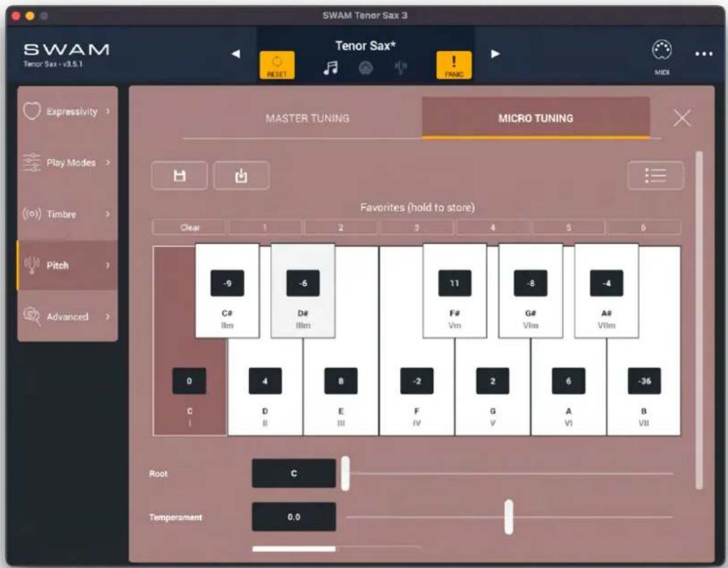This screenshot has width=728, height=568.
Task: Click the D key detune value 4
Action: click(264, 381)
